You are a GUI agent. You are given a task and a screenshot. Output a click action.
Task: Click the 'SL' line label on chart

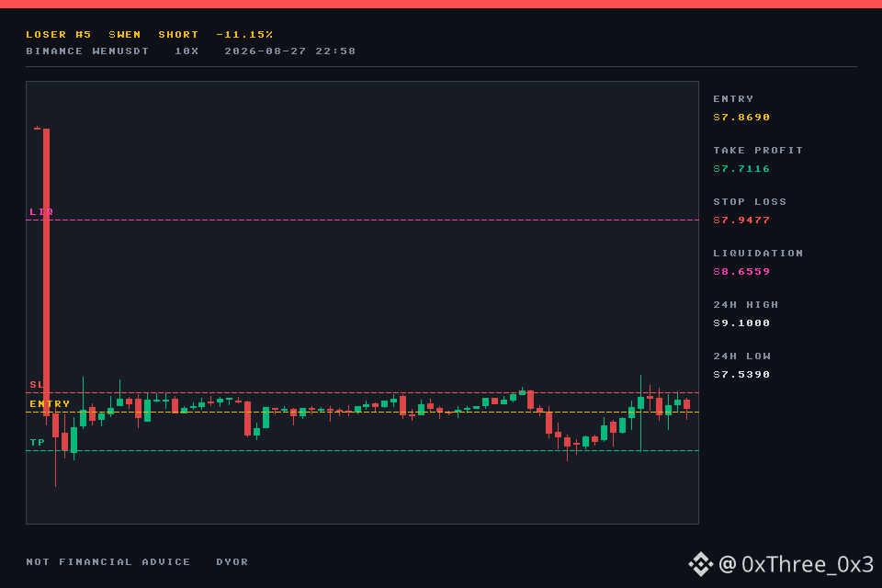coord(37,385)
